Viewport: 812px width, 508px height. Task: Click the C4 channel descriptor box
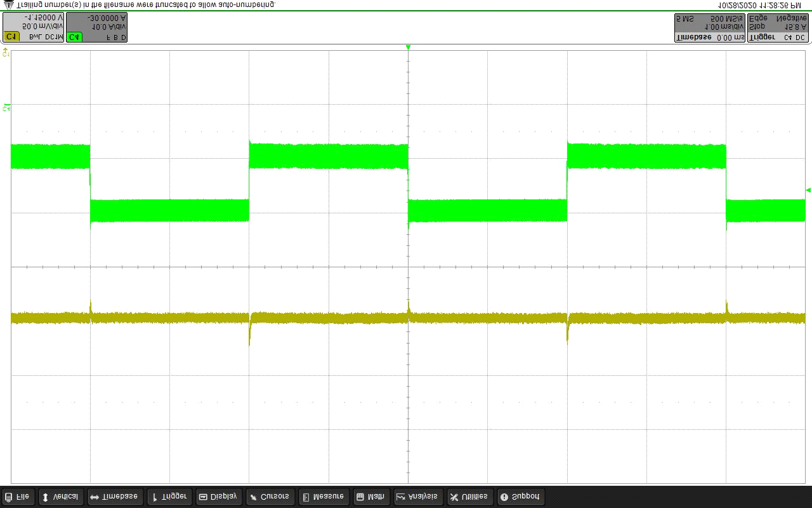pyautogui.click(x=97, y=28)
